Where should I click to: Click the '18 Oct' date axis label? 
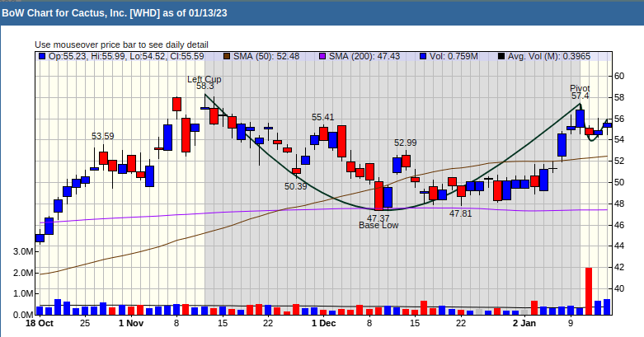[x=40, y=324]
